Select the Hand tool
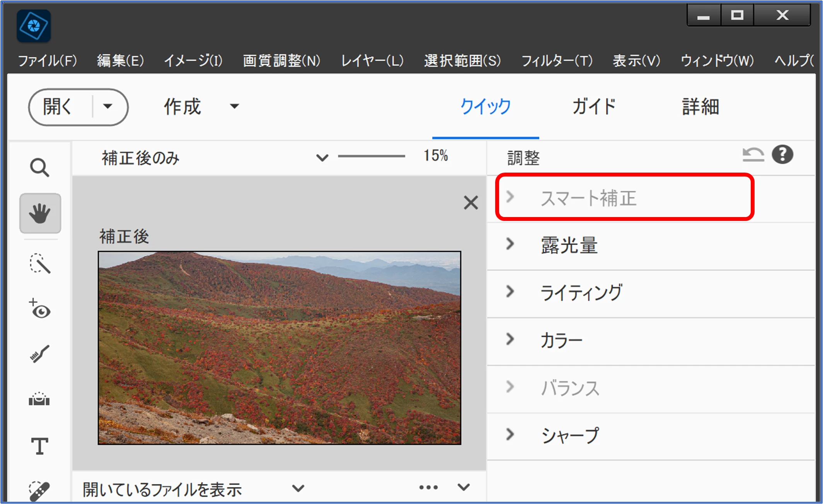Screen dimensions: 823x504 pos(40,214)
